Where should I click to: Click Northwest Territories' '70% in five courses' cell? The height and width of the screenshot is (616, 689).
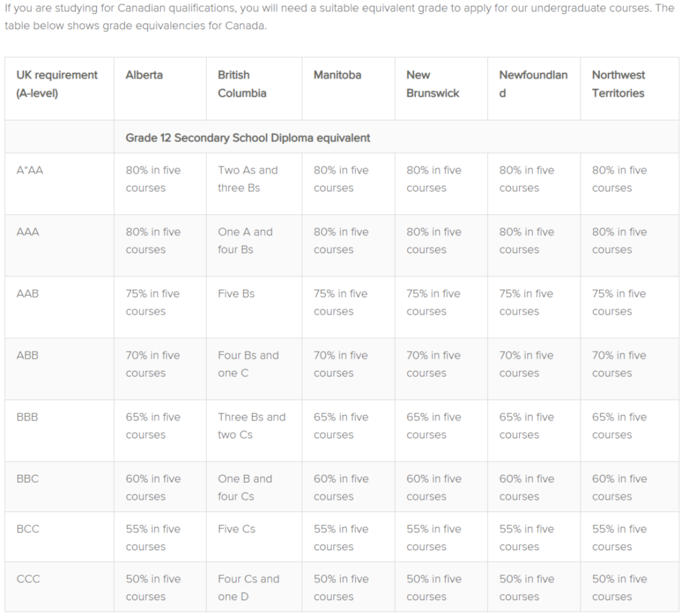pyautogui.click(x=630, y=369)
